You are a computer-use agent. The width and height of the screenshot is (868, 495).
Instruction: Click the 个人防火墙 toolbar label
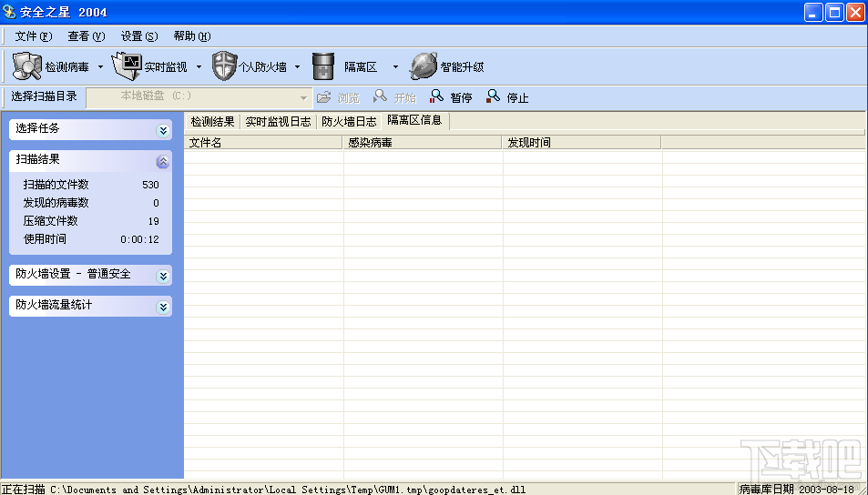click(262, 67)
